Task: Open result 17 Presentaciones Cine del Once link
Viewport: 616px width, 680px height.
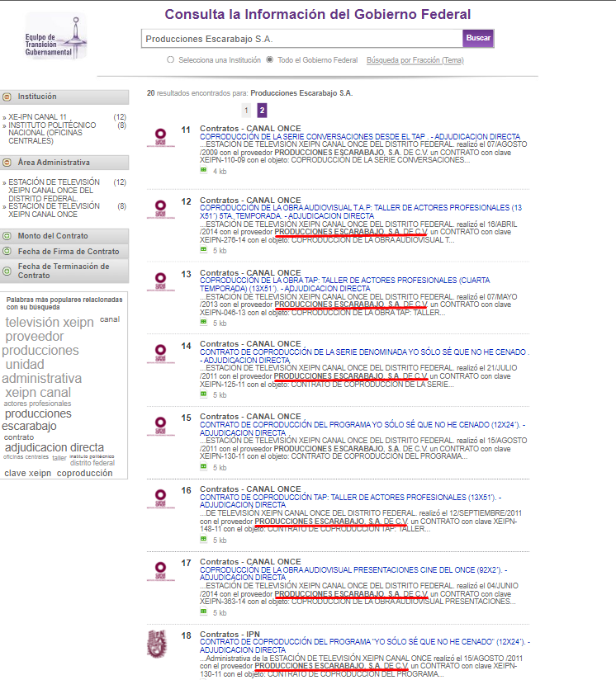Action: click(353, 574)
